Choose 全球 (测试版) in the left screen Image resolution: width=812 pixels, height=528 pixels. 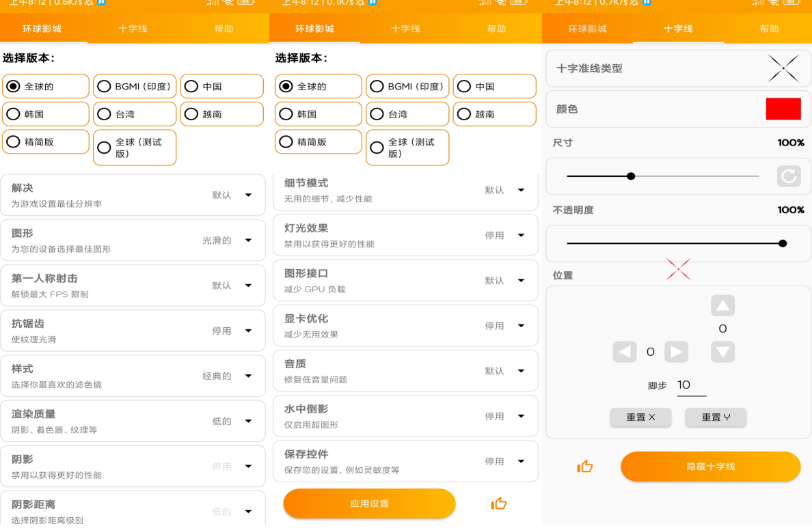tap(135, 148)
